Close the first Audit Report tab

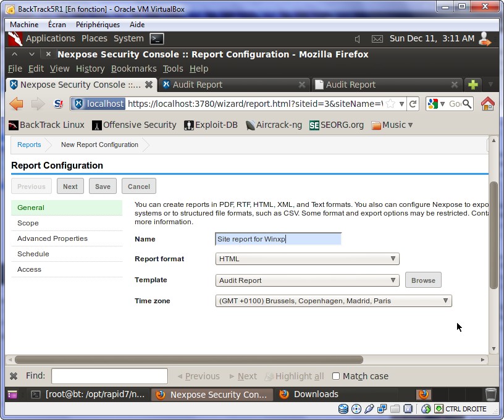(x=302, y=85)
